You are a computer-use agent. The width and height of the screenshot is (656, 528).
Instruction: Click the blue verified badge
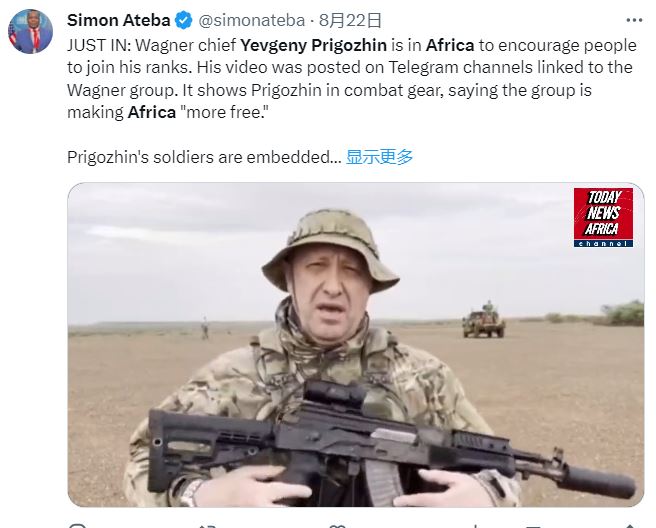click(183, 20)
